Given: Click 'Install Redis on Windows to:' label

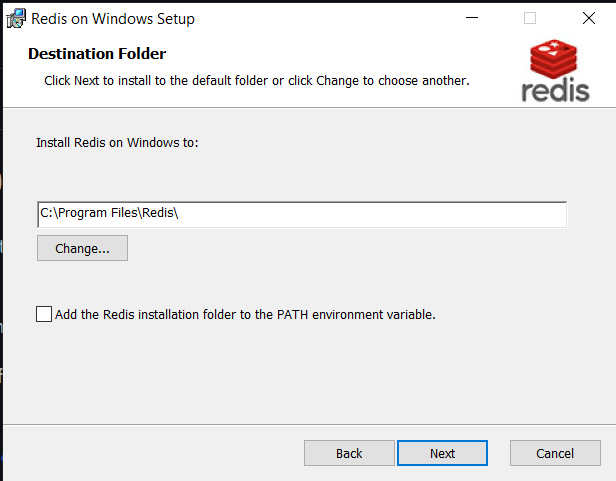Looking at the screenshot, I should [117, 142].
